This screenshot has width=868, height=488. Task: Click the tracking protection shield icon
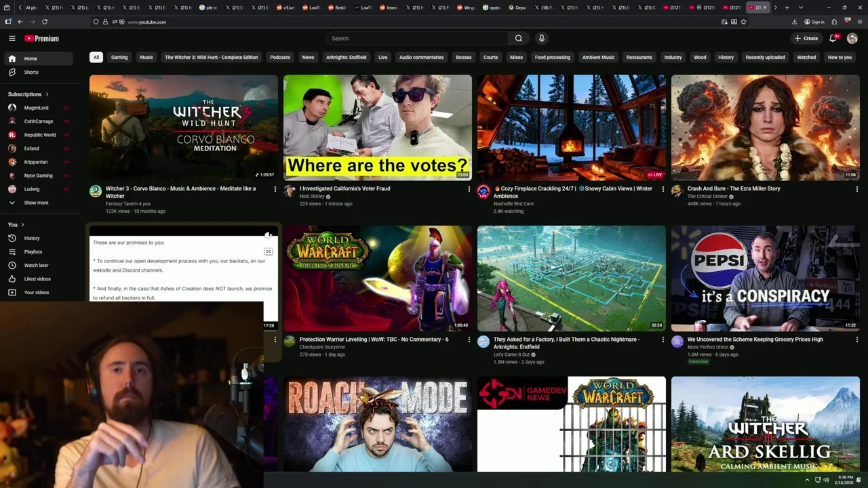click(96, 22)
